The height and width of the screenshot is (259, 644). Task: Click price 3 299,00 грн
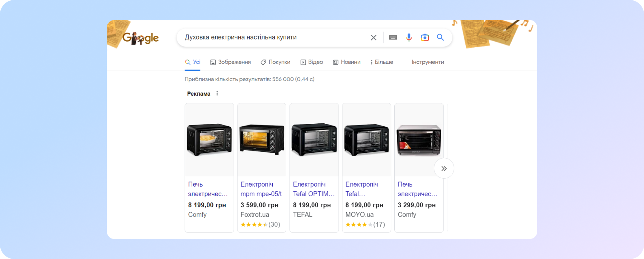[417, 205]
